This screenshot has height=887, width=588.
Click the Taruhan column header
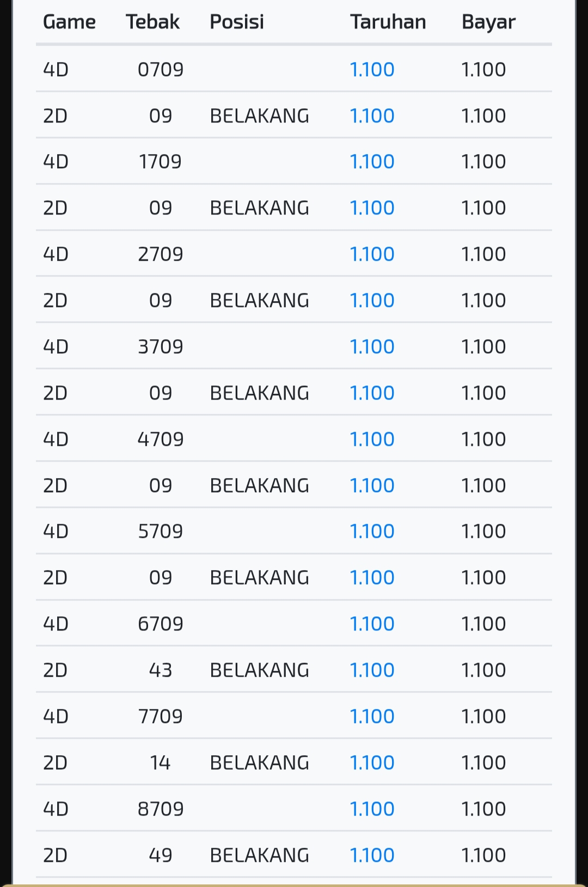(x=388, y=22)
